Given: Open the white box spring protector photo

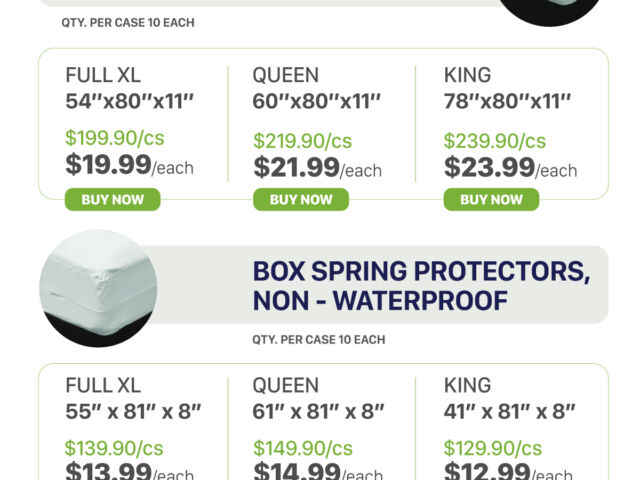Looking at the screenshot, I should coord(98,289).
